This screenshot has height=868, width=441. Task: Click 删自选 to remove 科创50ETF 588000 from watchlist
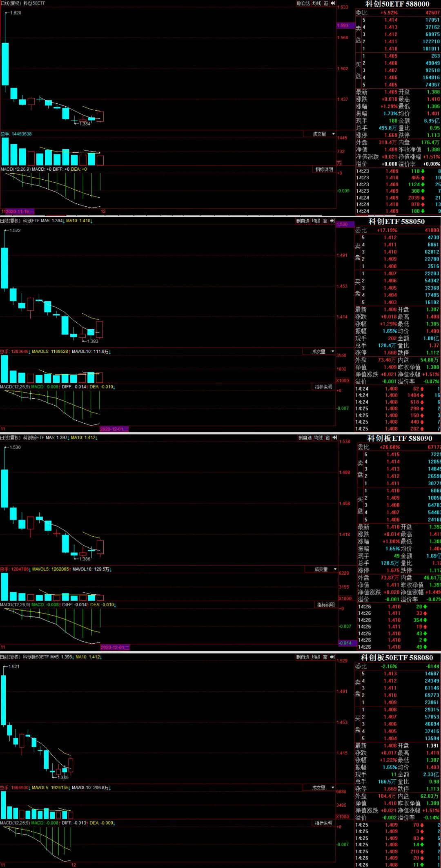coord(303,3)
